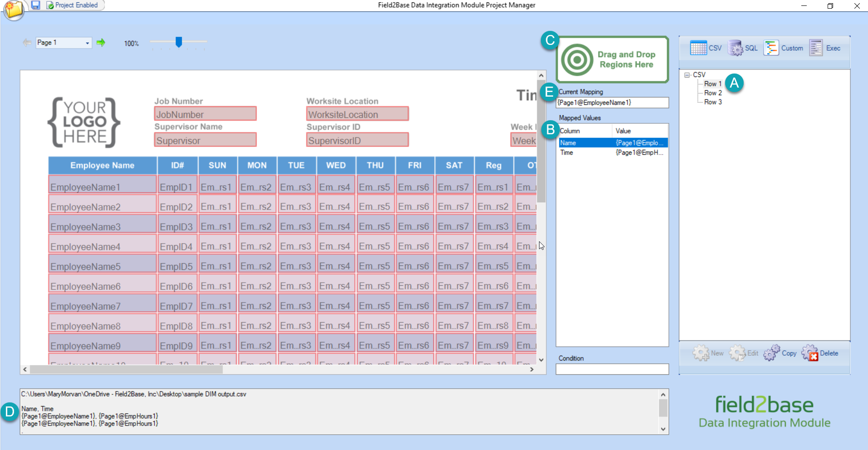Image resolution: width=868 pixels, height=450 pixels.
Task: Select the SupervisorID region
Action: (358, 140)
